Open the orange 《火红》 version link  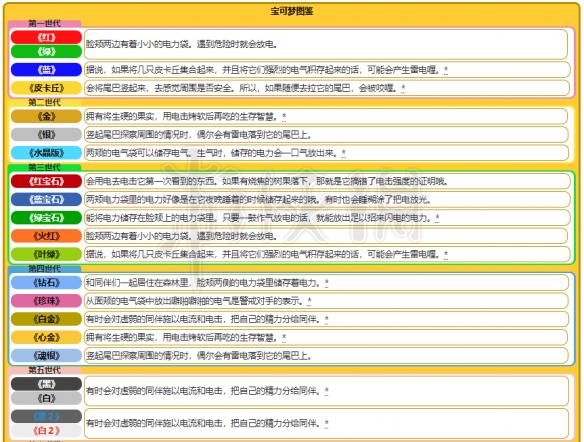(46, 236)
